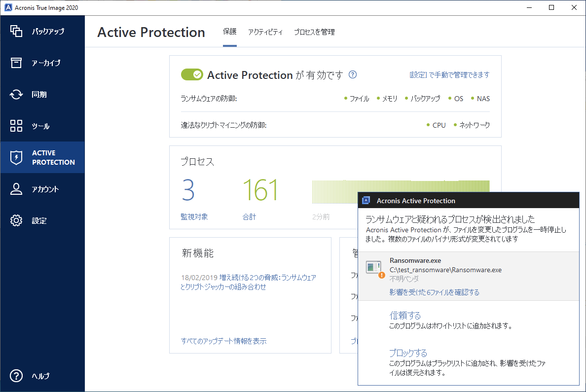Choose 信頼する to whitelist the program
The image size is (586, 392).
pyautogui.click(x=405, y=316)
